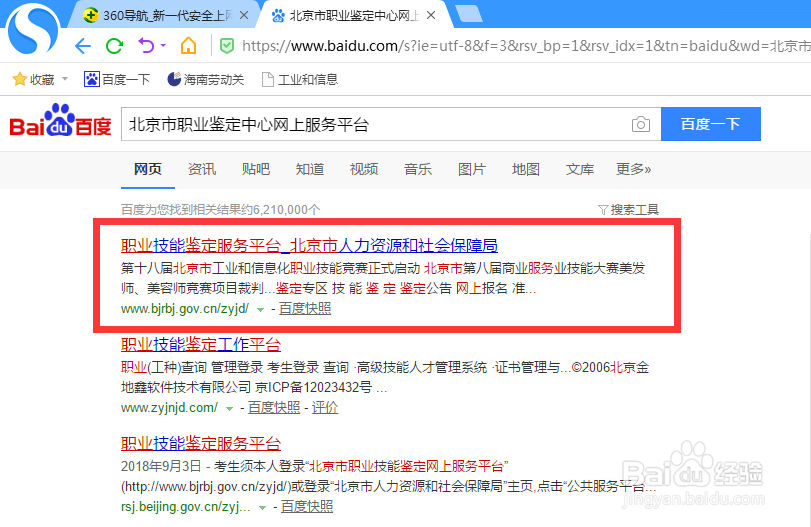This screenshot has height=527, width=811.
Task: Click the purple undo-close-tab arrow icon
Action: [x=146, y=46]
